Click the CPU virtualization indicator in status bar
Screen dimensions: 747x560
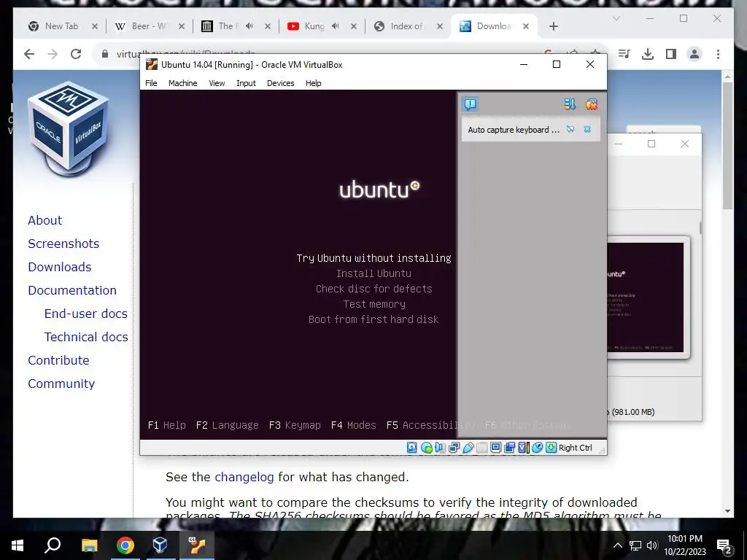(524, 448)
